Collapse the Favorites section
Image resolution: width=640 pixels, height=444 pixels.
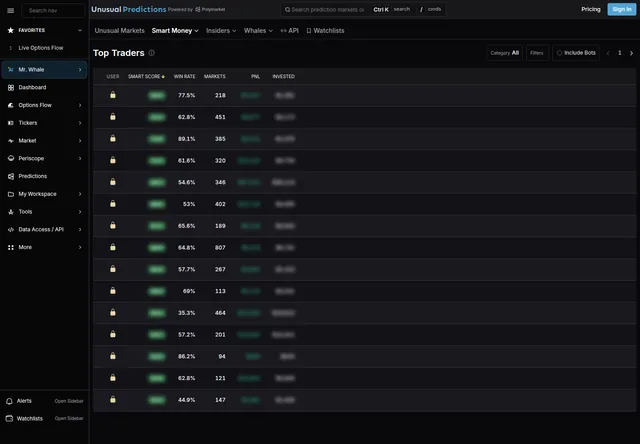[80, 30]
